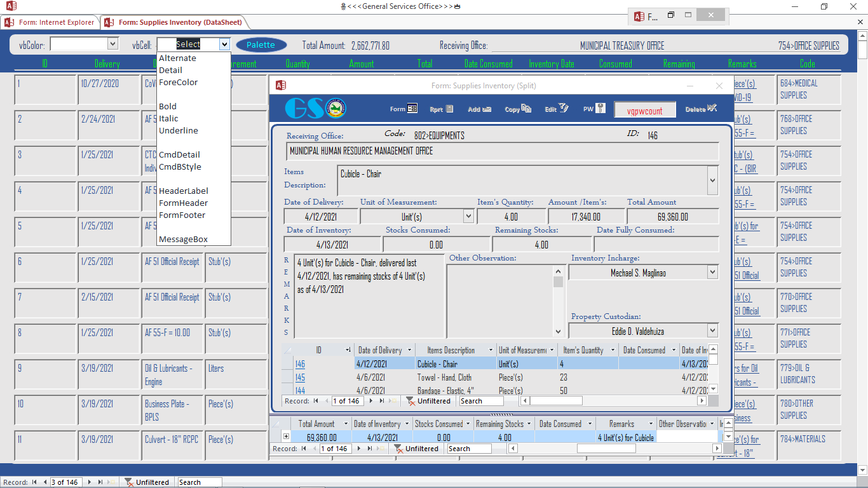Viewport: 868px width, 488px height.
Task: Expand the Inventory Incharge combo box
Action: [x=712, y=273]
